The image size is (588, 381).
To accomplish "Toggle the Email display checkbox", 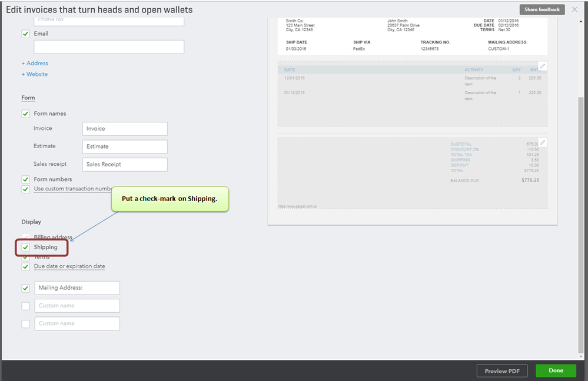I will pyautogui.click(x=25, y=34).
